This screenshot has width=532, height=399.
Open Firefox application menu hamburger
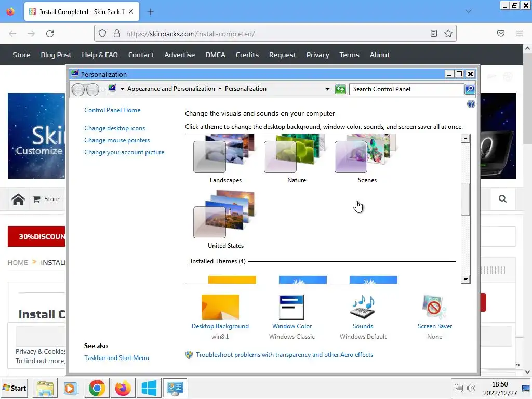click(x=519, y=33)
